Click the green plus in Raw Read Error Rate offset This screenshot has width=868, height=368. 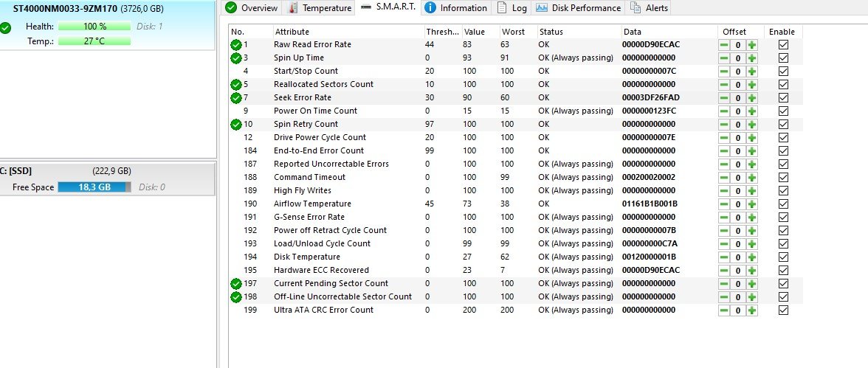click(752, 44)
